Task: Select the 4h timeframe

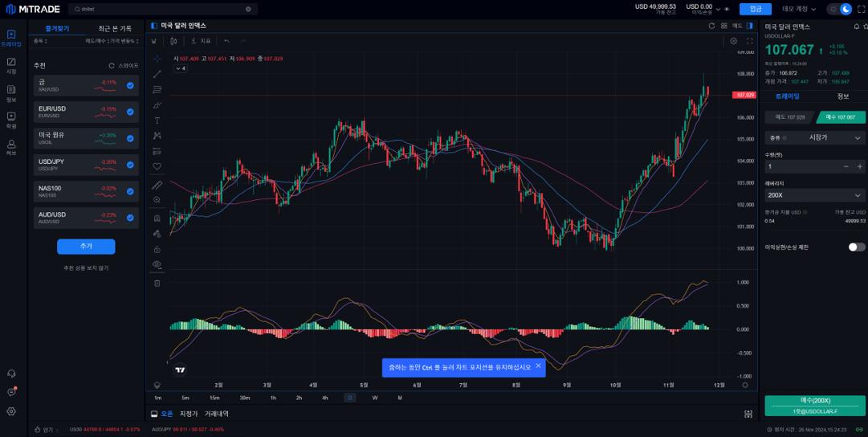Action: coord(324,398)
